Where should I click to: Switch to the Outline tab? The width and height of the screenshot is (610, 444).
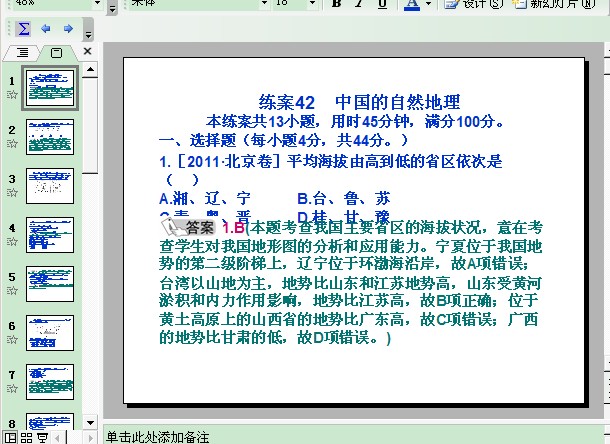click(x=23, y=52)
